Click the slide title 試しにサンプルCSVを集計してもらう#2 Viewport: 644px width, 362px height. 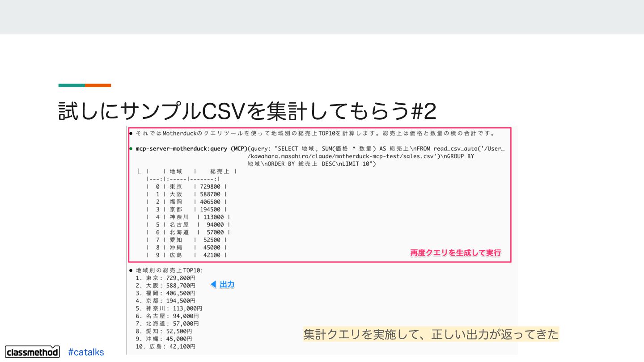[x=247, y=111]
